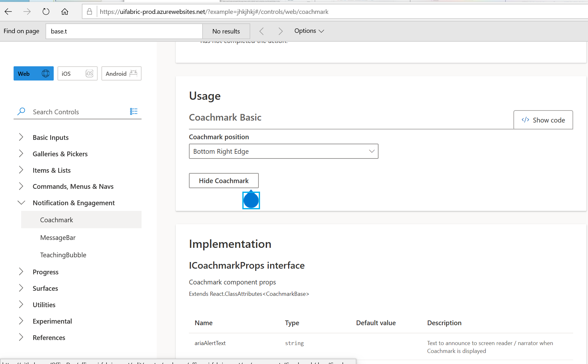Click the blue Coachmark beacon circle
Viewport: 588px width, 364px height.
251,200
